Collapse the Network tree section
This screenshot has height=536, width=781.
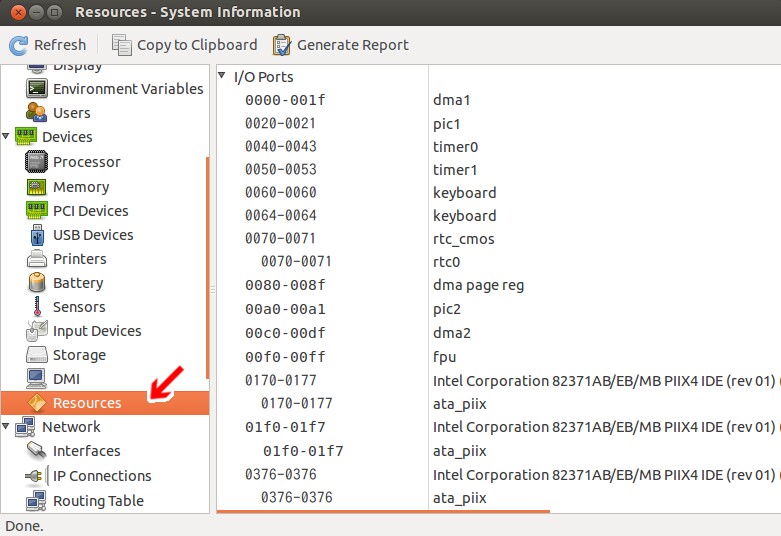8,427
